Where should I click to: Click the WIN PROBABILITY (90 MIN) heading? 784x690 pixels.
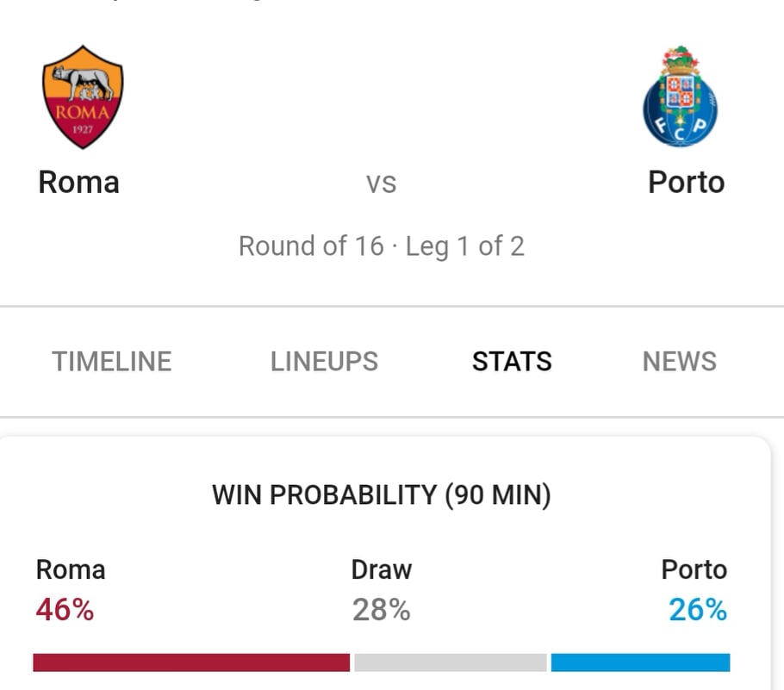(x=382, y=495)
